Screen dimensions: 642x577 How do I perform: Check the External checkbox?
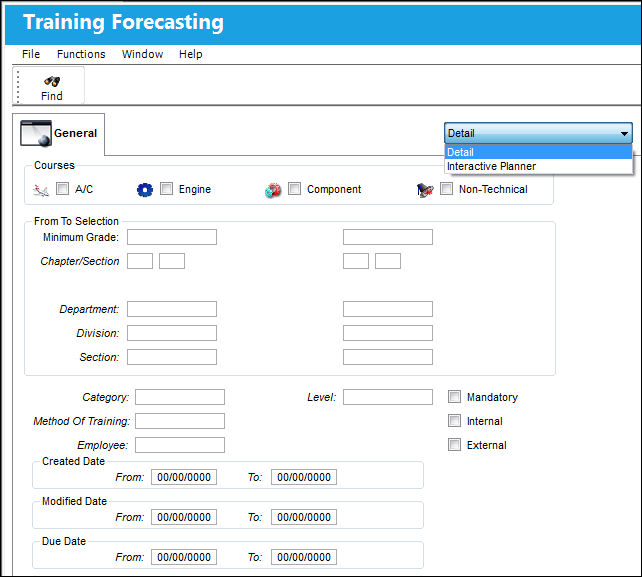(454, 444)
